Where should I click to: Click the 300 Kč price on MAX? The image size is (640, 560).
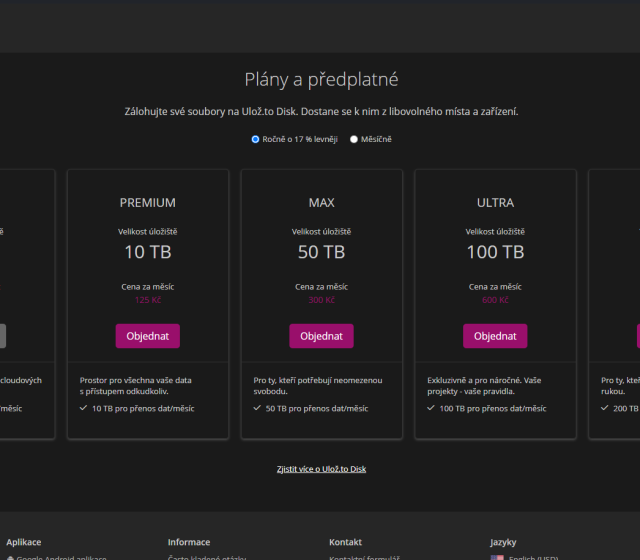tap(321, 300)
